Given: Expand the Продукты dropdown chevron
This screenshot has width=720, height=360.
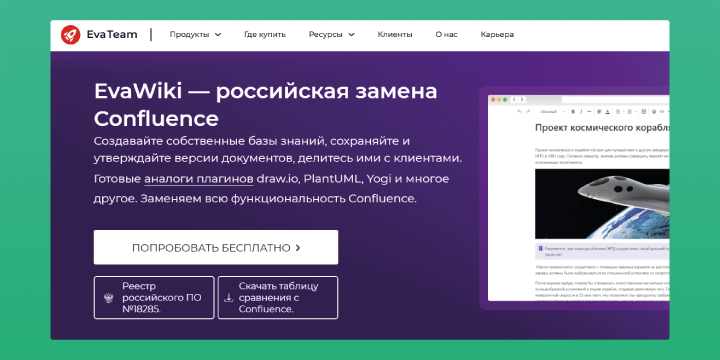Looking at the screenshot, I should [218, 34].
